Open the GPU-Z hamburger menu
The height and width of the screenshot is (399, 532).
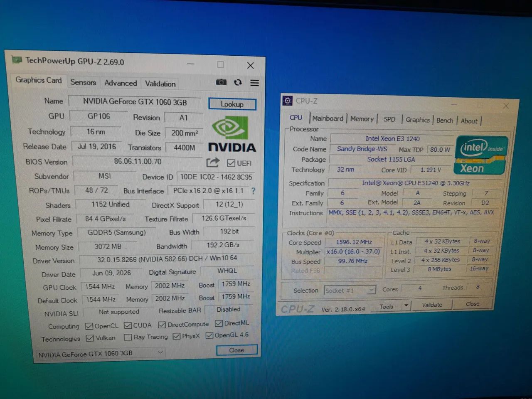[x=254, y=83]
